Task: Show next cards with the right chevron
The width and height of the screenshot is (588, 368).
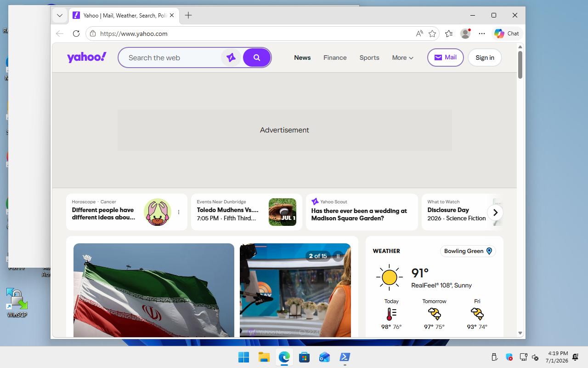Action: click(495, 213)
